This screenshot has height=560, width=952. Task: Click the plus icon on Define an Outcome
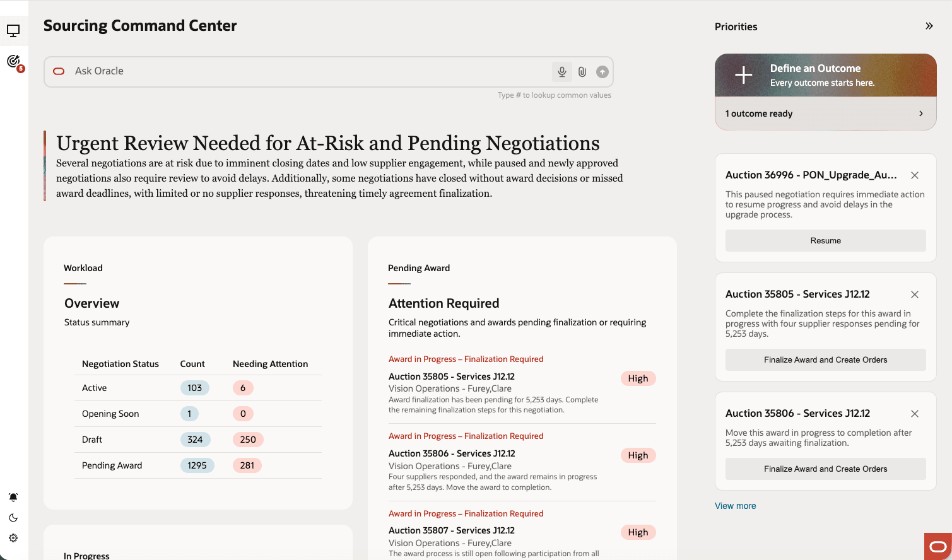[744, 75]
